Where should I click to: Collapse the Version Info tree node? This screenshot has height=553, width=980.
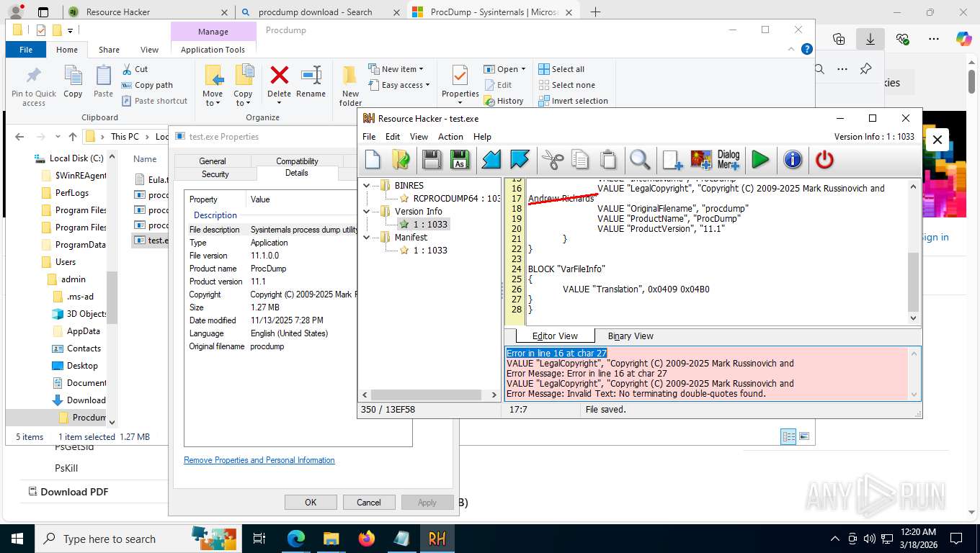click(367, 212)
